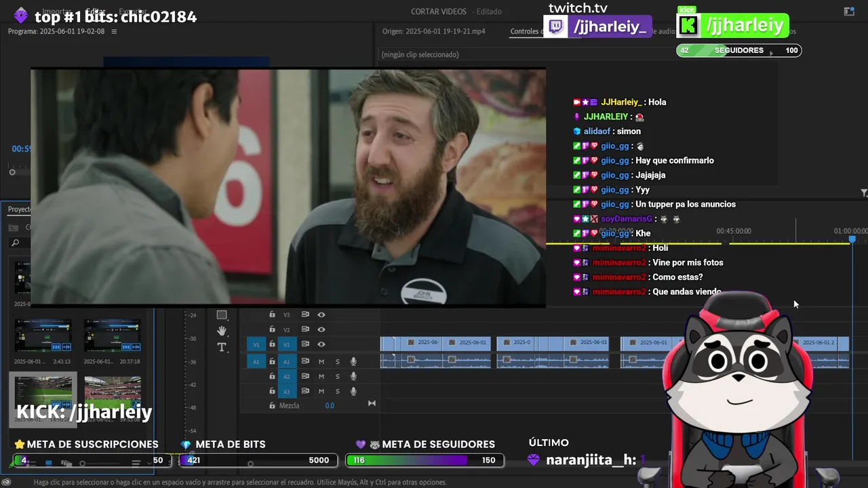
Task: Toggle sync lock on track A2
Action: coord(305,376)
